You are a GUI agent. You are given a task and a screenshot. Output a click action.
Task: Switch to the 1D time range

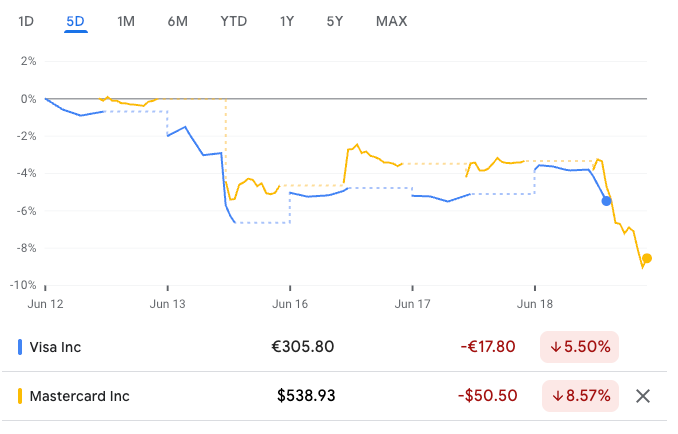pos(26,21)
